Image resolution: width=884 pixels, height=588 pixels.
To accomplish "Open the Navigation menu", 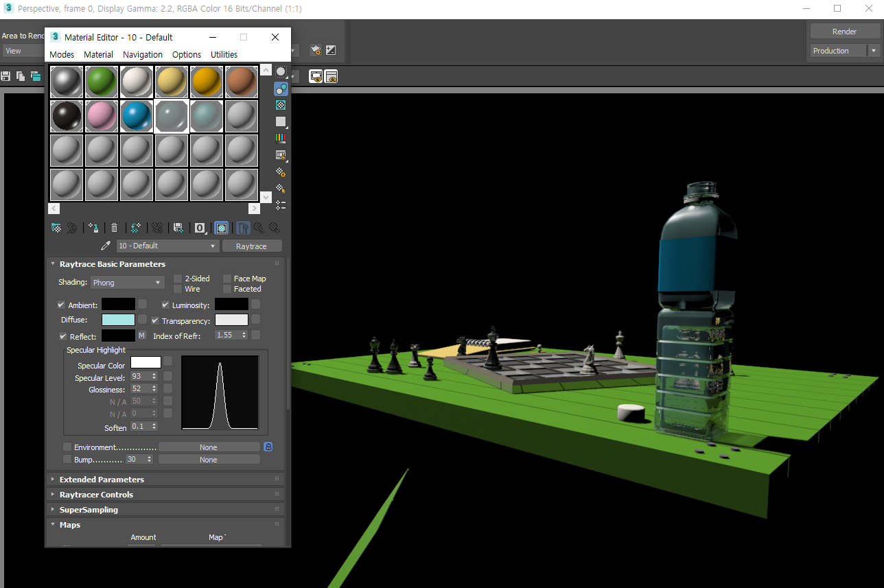I will click(143, 54).
